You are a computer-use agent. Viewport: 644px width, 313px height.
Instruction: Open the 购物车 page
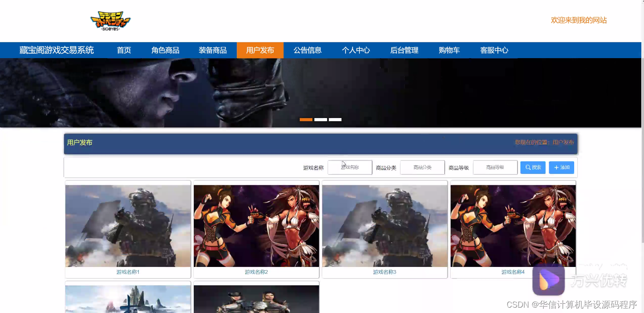tap(449, 50)
